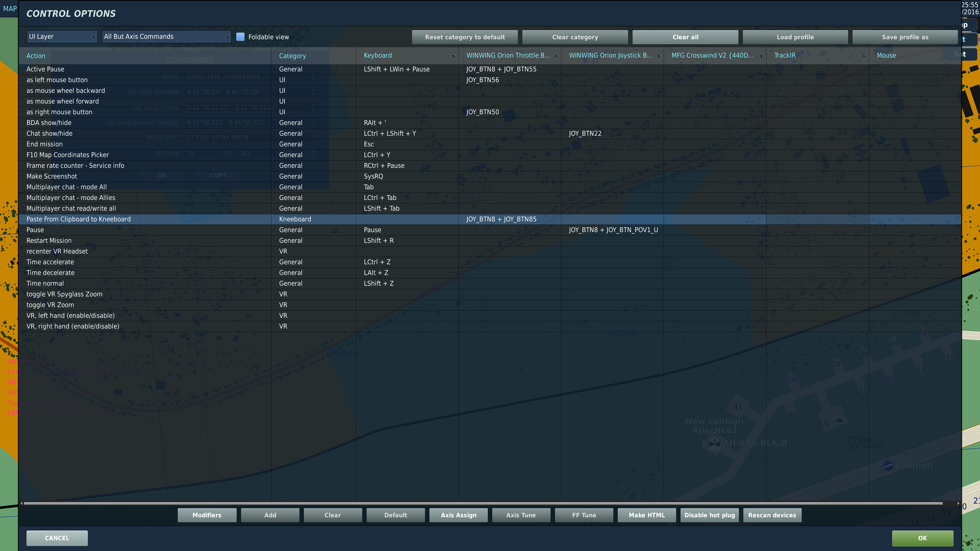Select the Restart Mission row

point(490,241)
